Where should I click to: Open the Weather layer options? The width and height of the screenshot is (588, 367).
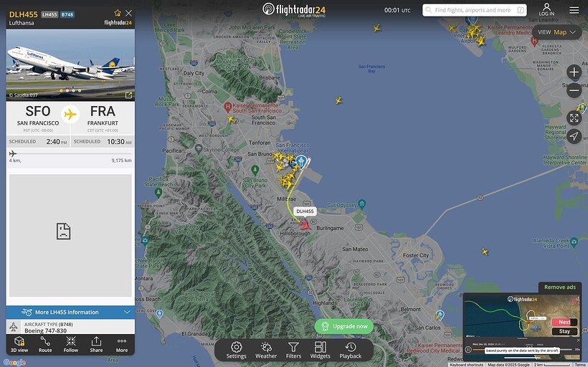click(x=266, y=350)
